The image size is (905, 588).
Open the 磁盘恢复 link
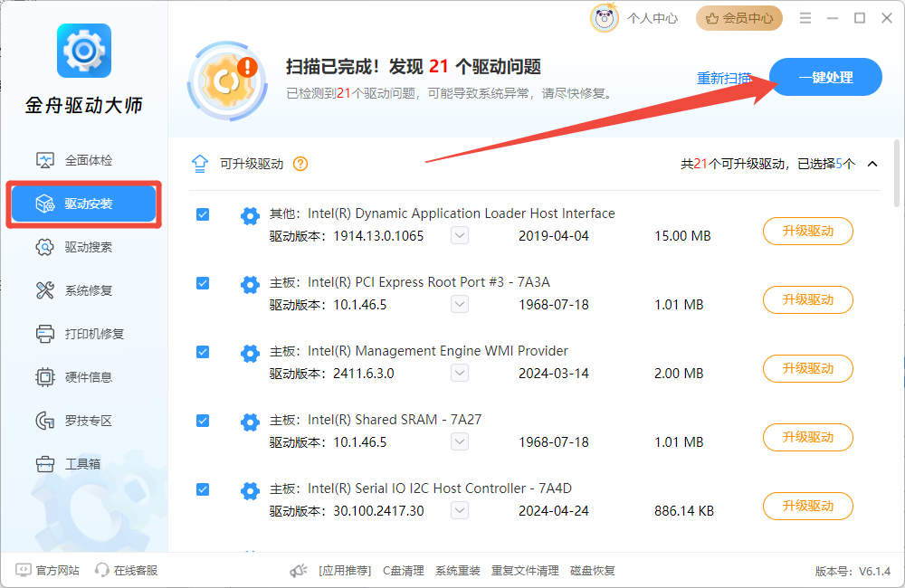tap(592, 571)
